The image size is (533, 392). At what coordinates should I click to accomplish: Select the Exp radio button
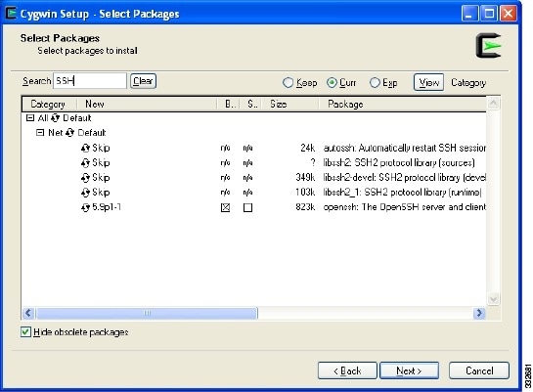375,82
